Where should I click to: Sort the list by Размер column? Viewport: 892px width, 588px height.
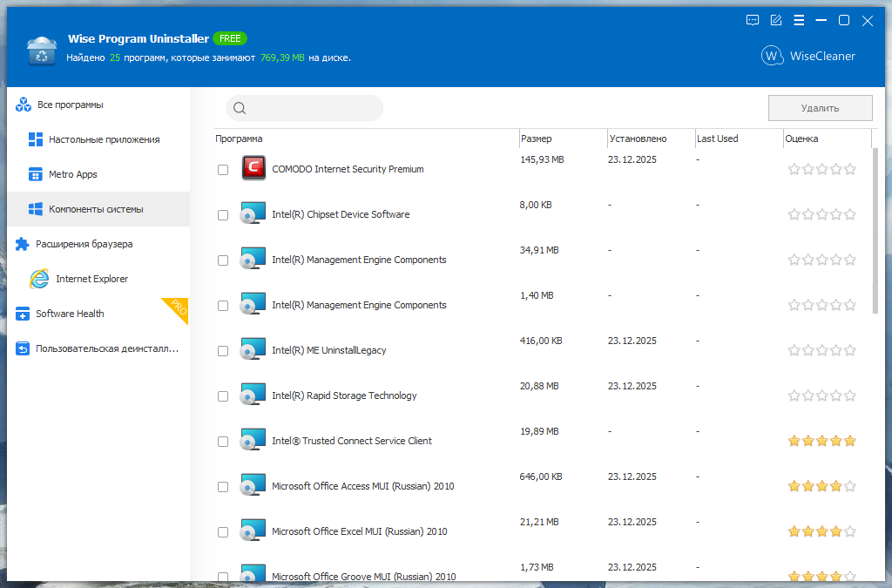click(x=537, y=139)
